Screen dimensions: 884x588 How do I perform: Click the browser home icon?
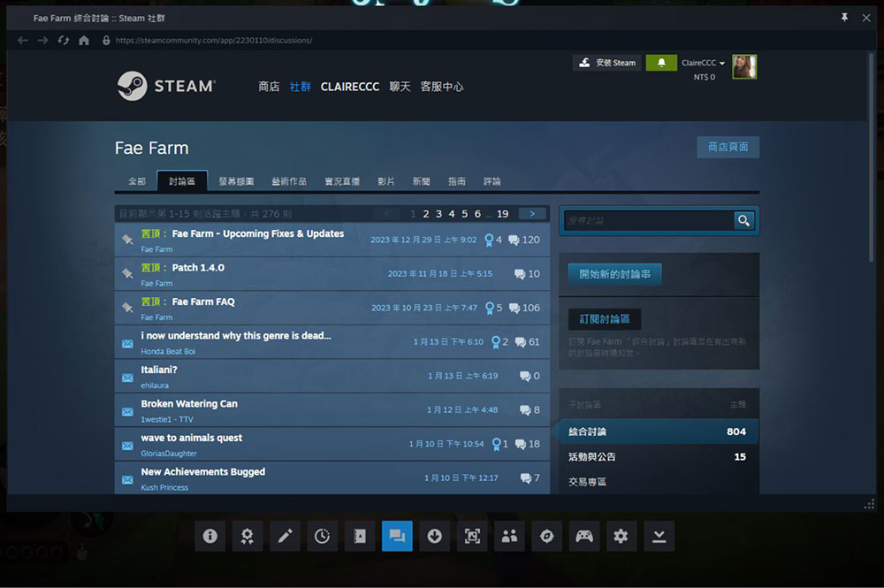(84, 40)
